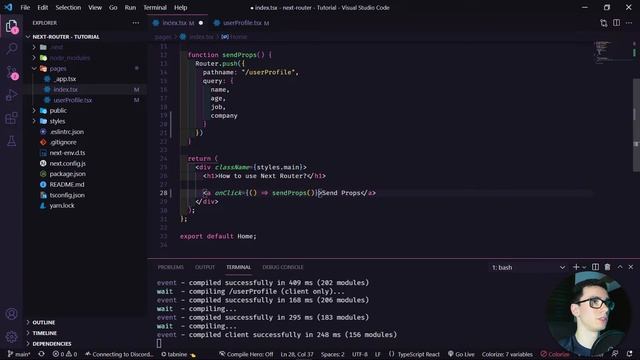Switch to the PROBLEMS panel tab
The height and width of the screenshot is (360, 640).
pos(170,267)
